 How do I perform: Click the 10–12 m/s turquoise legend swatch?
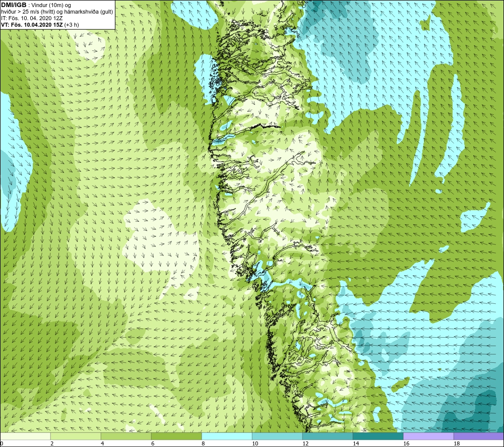pyautogui.click(x=277, y=436)
